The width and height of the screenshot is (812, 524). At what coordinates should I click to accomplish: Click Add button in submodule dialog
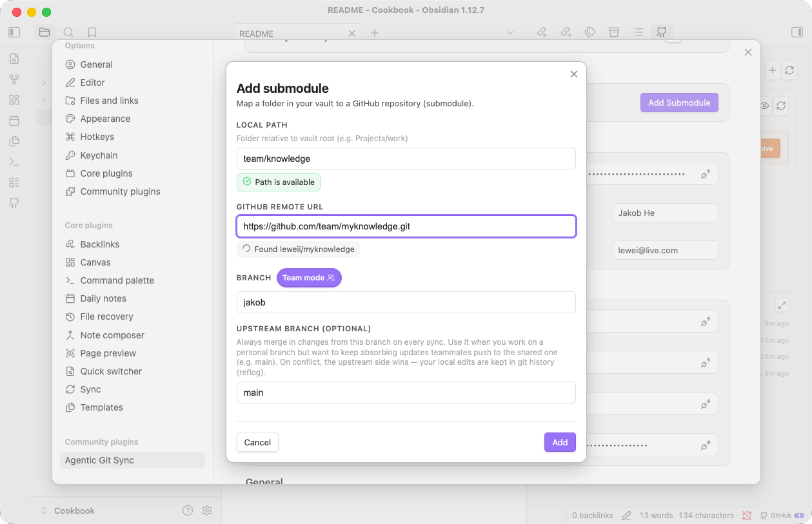tap(560, 442)
